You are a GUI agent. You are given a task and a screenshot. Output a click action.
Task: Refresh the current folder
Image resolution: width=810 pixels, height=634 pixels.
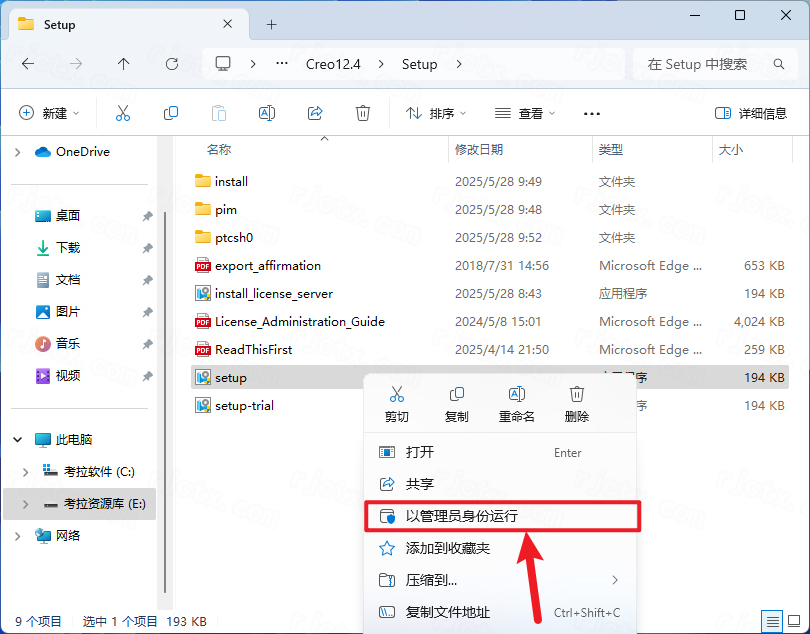172,64
